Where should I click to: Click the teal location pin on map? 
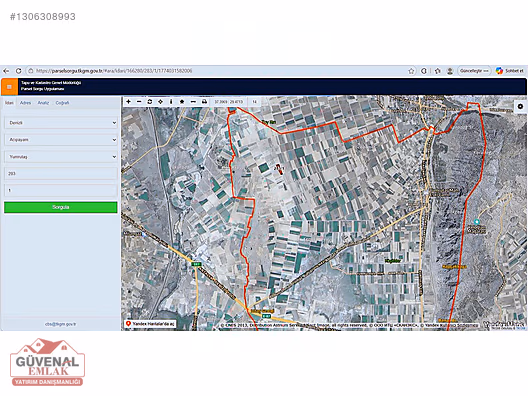click(476, 222)
